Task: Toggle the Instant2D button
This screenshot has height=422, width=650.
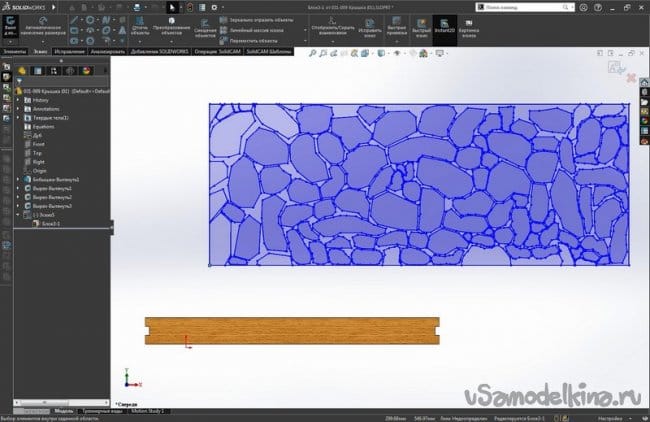Action: [x=444, y=28]
